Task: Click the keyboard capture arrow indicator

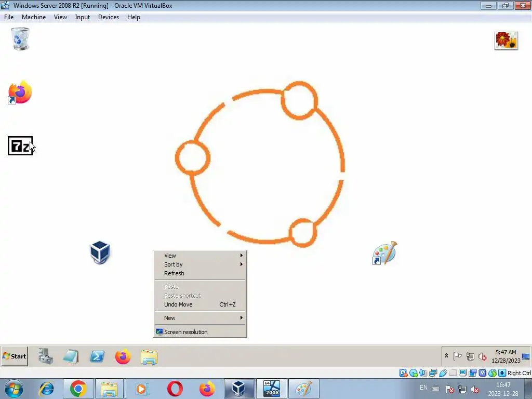Action: coord(502,373)
